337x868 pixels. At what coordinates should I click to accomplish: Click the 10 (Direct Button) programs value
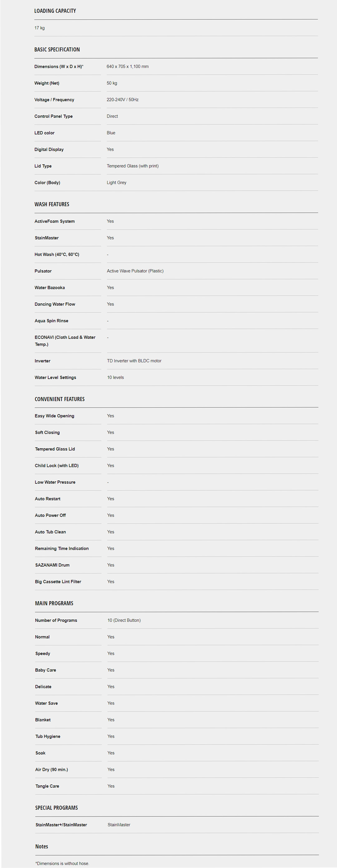click(x=124, y=620)
